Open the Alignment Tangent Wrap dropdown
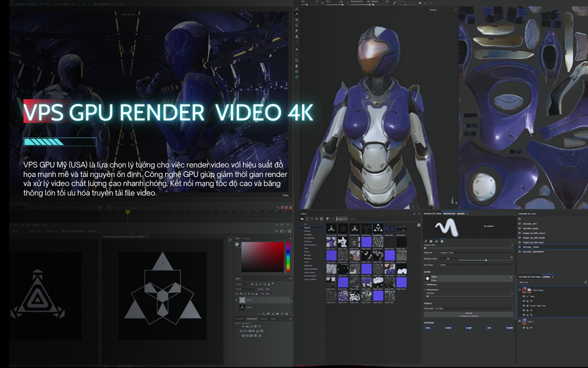 pyautogui.click(x=476, y=253)
